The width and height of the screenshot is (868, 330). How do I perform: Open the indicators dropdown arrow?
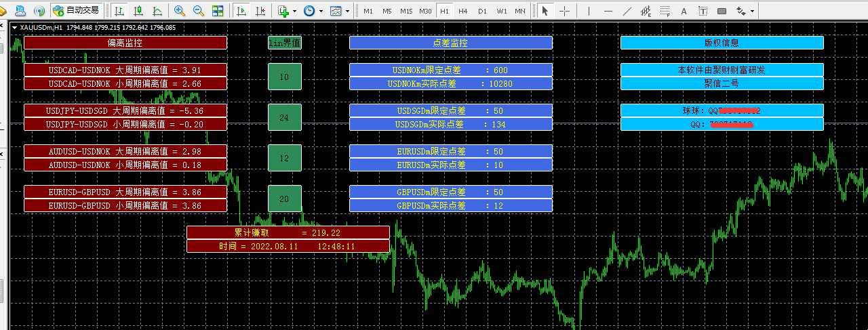(294, 11)
